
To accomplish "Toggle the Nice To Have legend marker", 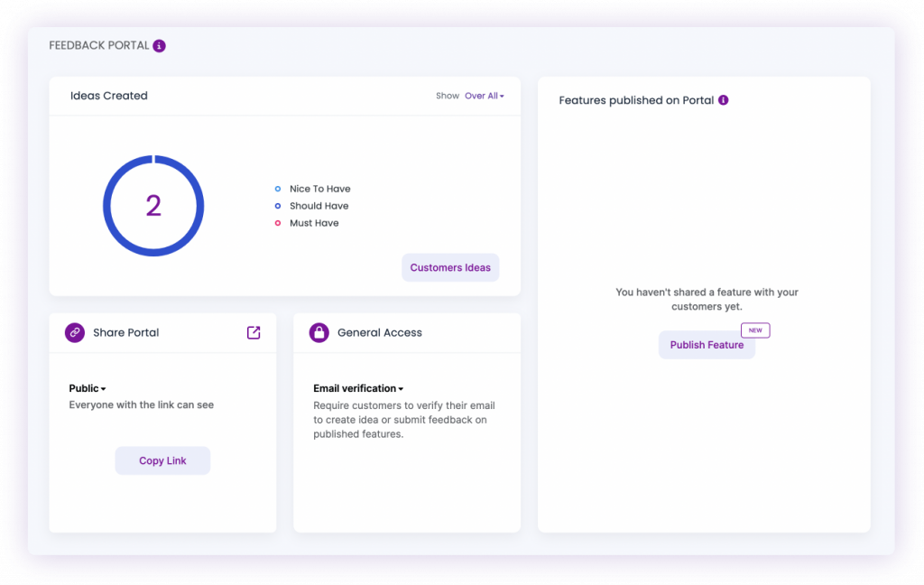I will (277, 189).
